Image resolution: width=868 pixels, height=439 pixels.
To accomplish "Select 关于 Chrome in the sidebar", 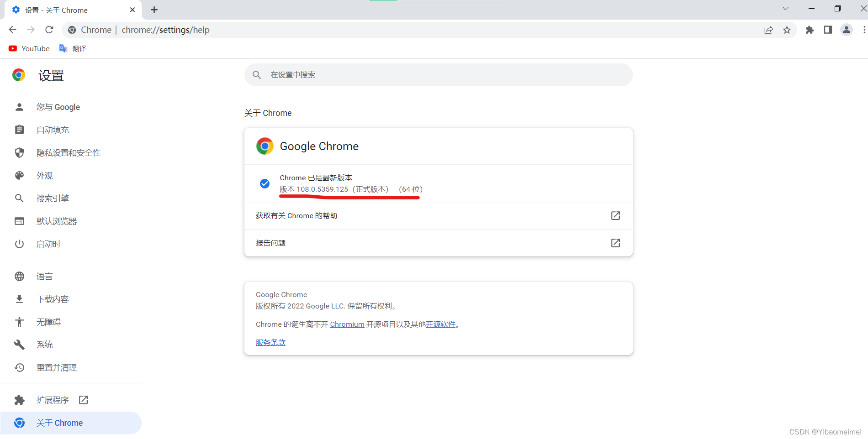I will coord(71,423).
